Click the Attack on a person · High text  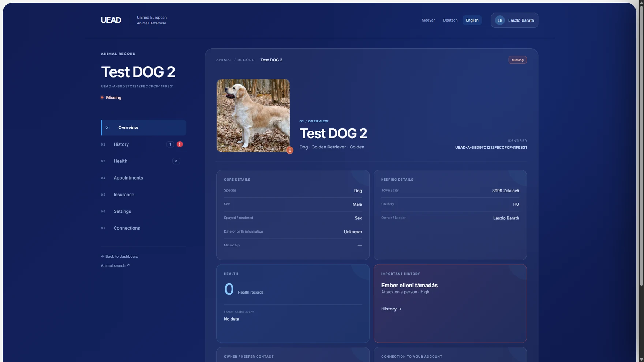pyautogui.click(x=405, y=292)
